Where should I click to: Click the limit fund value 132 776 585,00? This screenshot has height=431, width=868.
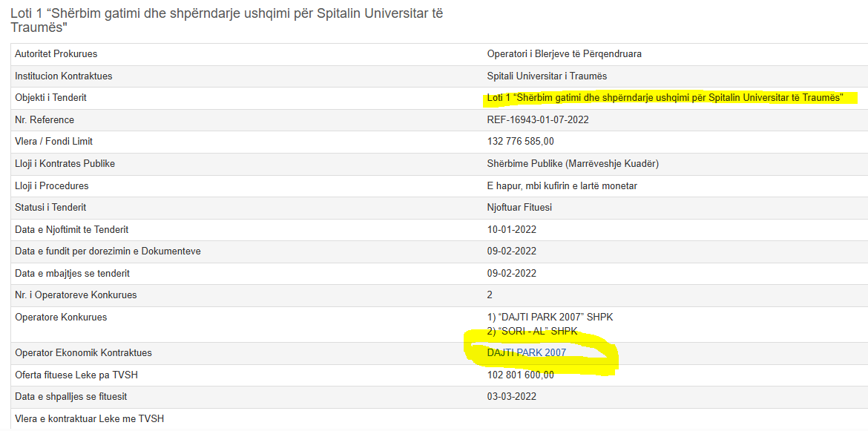[520, 142]
